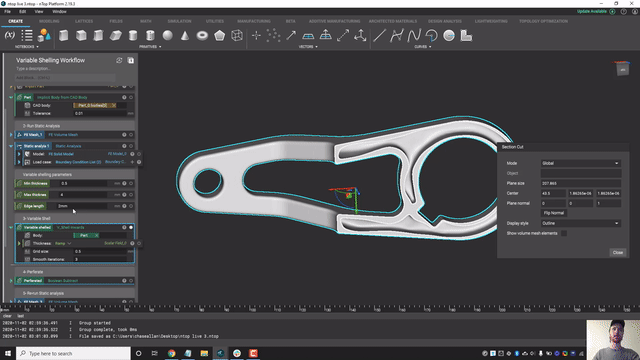Expand the Model input row
Image resolution: width=640 pixels, height=360 pixels.
click(19, 154)
